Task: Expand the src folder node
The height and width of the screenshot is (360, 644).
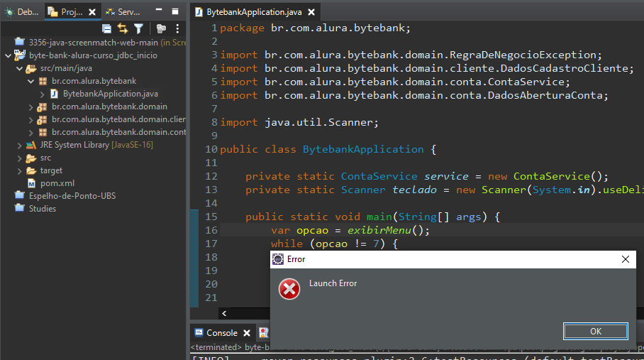Action: click(19, 158)
